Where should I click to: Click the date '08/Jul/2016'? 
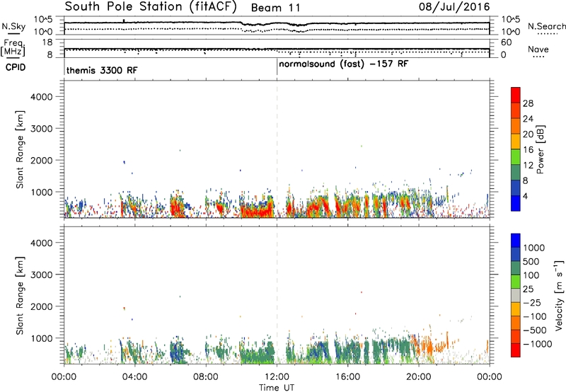click(454, 7)
